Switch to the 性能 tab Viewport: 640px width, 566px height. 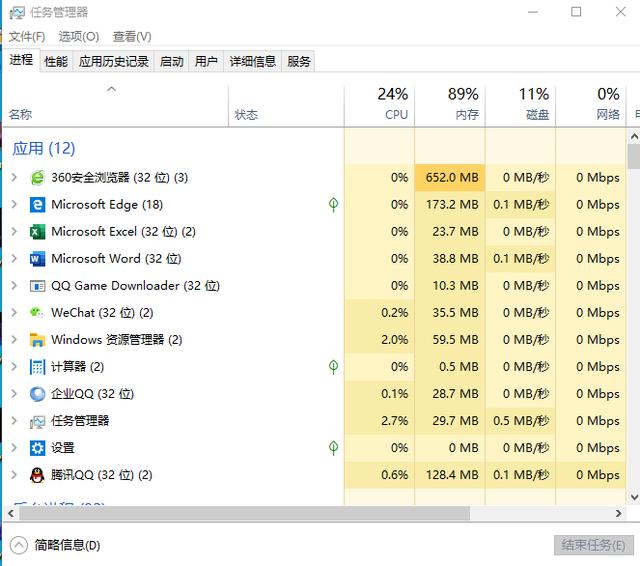click(x=56, y=62)
